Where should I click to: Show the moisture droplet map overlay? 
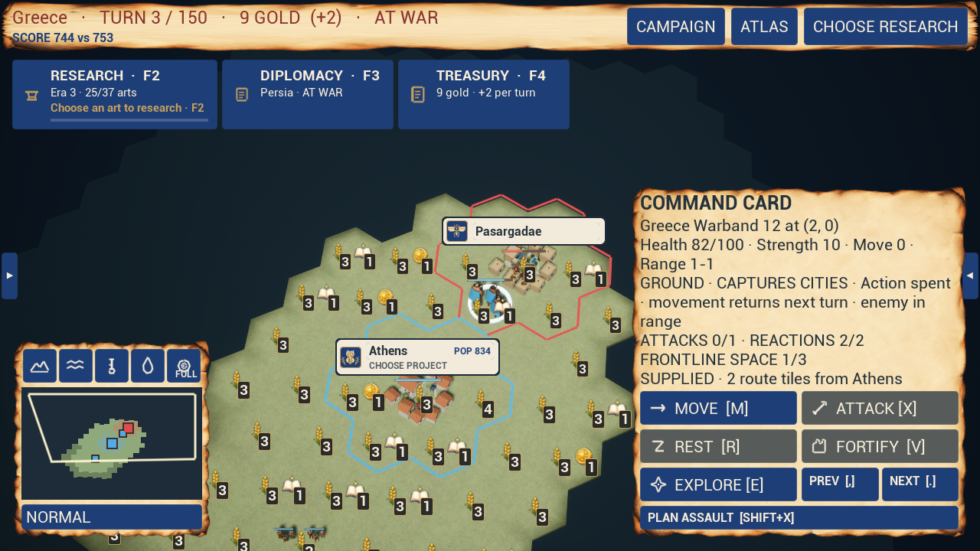[x=148, y=366]
